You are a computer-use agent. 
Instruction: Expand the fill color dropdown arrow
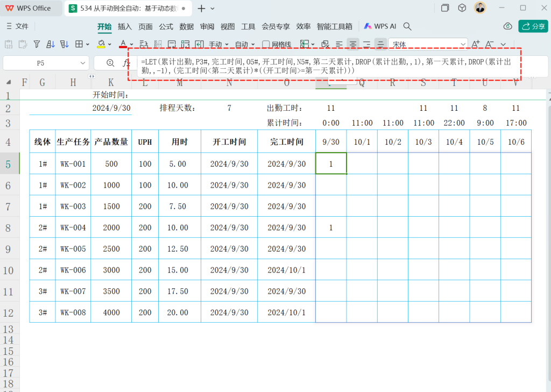110,45
